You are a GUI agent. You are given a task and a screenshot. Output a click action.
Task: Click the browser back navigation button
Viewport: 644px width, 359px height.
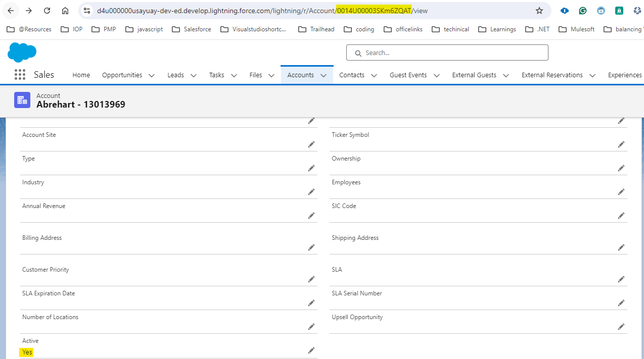click(x=10, y=10)
